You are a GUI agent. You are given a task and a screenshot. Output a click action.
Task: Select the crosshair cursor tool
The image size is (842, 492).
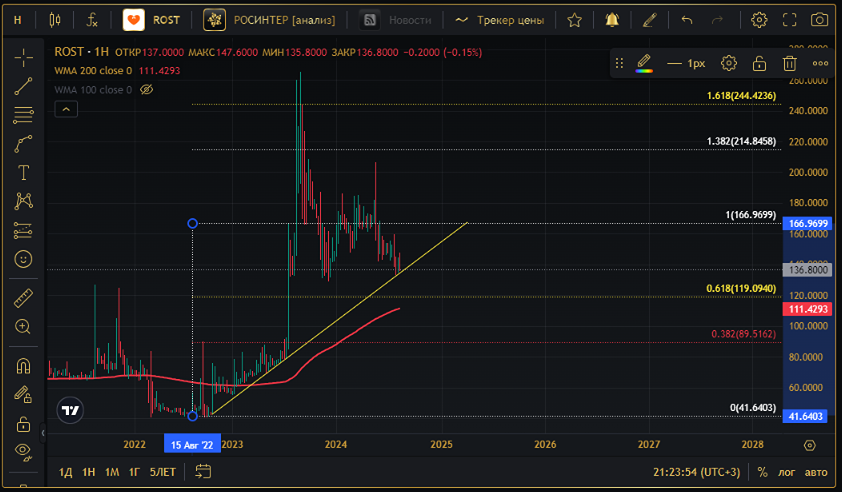[x=23, y=57]
